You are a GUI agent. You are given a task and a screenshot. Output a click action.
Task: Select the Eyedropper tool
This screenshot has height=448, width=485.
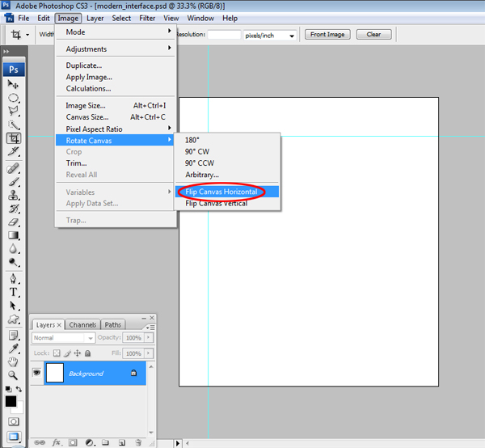13,349
